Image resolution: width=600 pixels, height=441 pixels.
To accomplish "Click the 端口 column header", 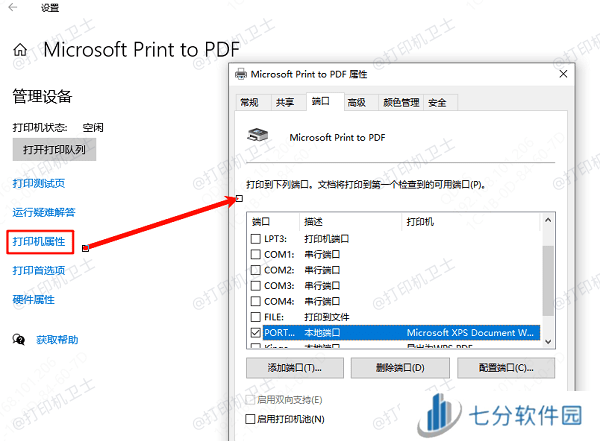I will pos(273,222).
